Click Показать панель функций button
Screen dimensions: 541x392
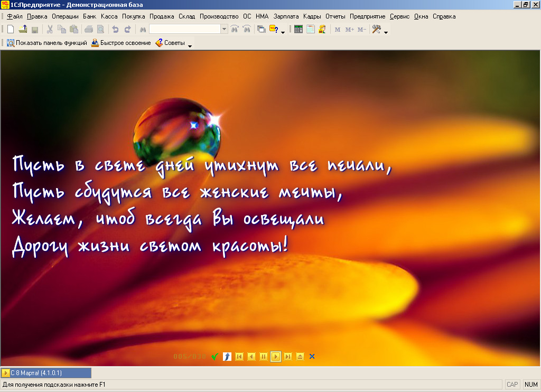pos(46,43)
